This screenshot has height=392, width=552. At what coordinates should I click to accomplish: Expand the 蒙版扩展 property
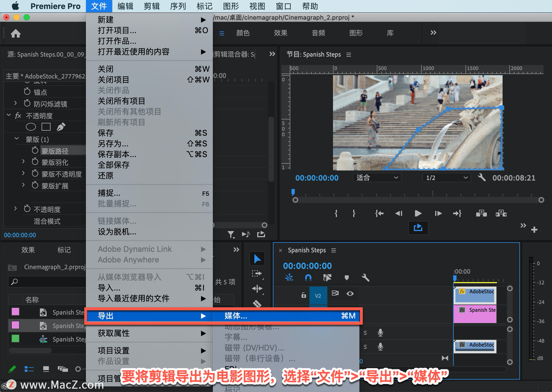coord(23,185)
